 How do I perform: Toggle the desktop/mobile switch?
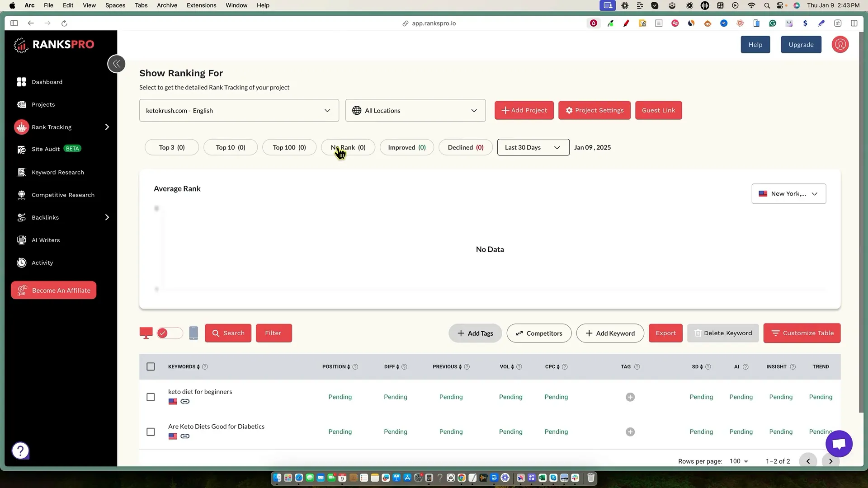coord(170,333)
